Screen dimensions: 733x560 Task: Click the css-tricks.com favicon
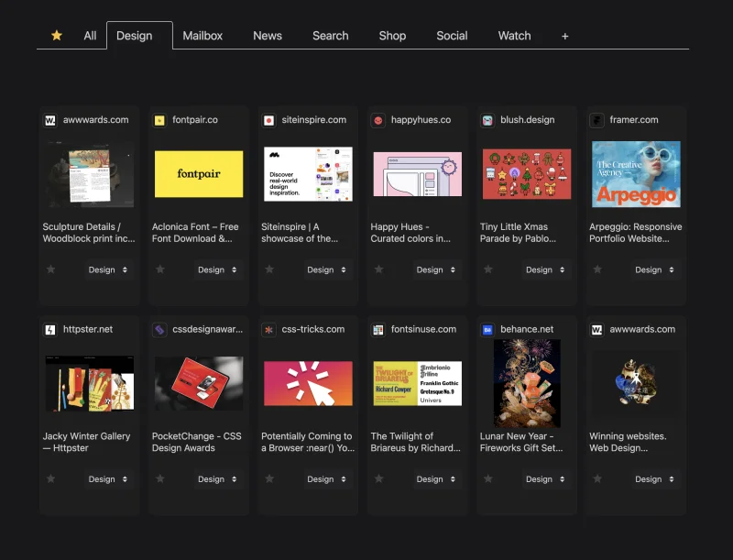click(268, 330)
